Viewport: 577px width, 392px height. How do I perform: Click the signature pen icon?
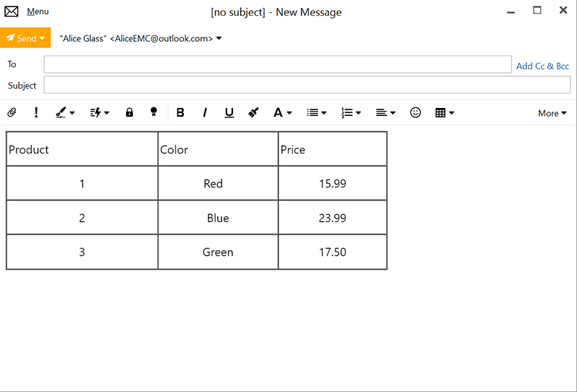click(x=61, y=112)
